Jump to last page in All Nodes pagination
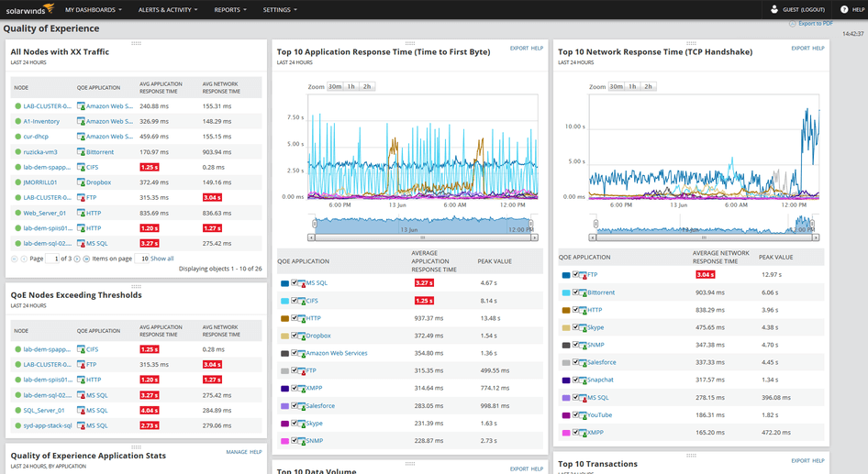This screenshot has width=868, height=474. [x=87, y=259]
